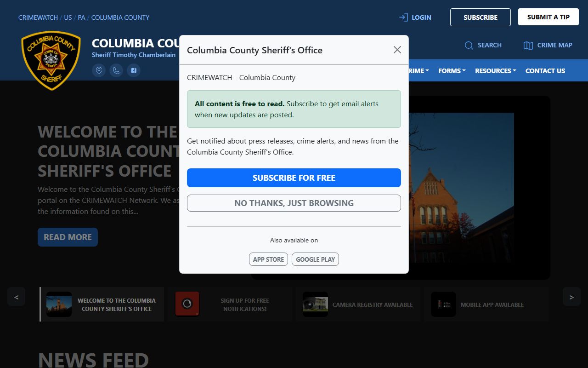Click the phone icon under sheriff name
The height and width of the screenshot is (368, 588).
click(x=116, y=70)
